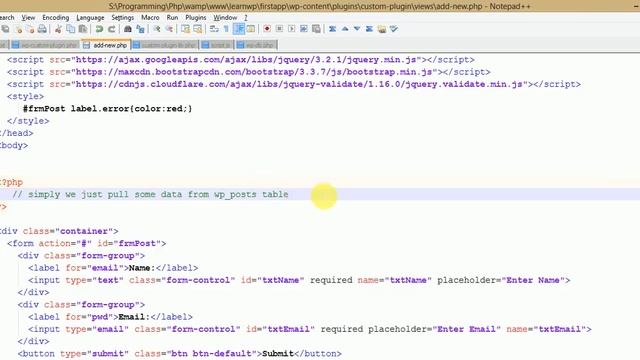Click the Close document toolbar icon
This screenshot has width=640, height=360.
click(18, 29)
